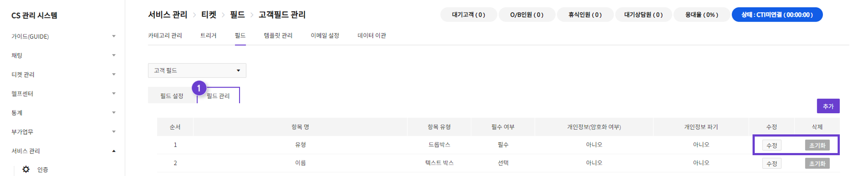Open the 데이터 이관 tab
Screen dimensions: 868x176
pos(372,36)
